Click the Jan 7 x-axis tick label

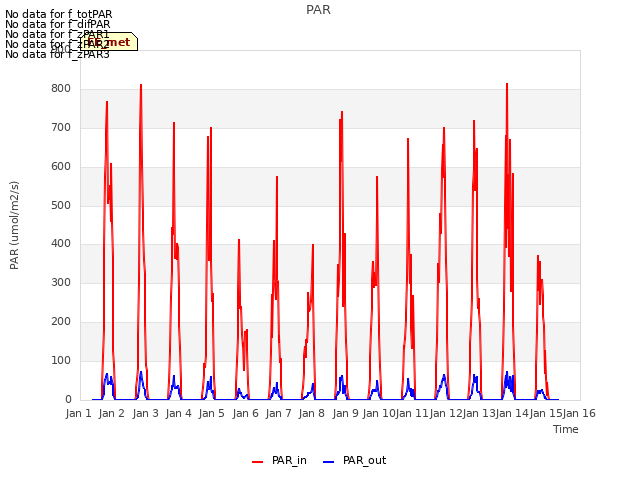(278, 413)
